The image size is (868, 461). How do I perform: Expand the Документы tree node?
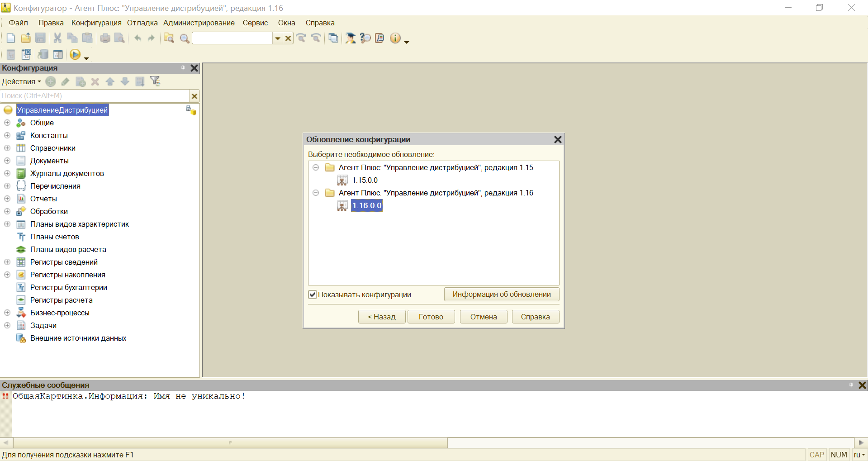tap(7, 161)
